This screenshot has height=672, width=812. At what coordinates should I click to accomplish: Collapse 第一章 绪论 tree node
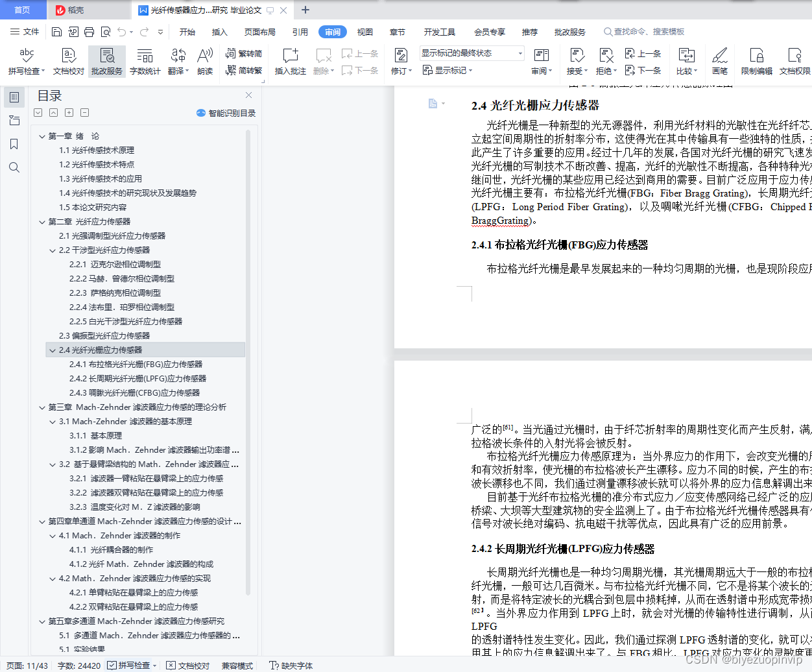42,136
